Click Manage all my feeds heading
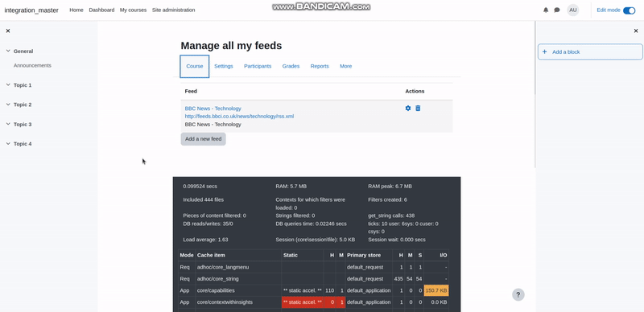Image resolution: width=644 pixels, height=312 pixels. [231, 46]
